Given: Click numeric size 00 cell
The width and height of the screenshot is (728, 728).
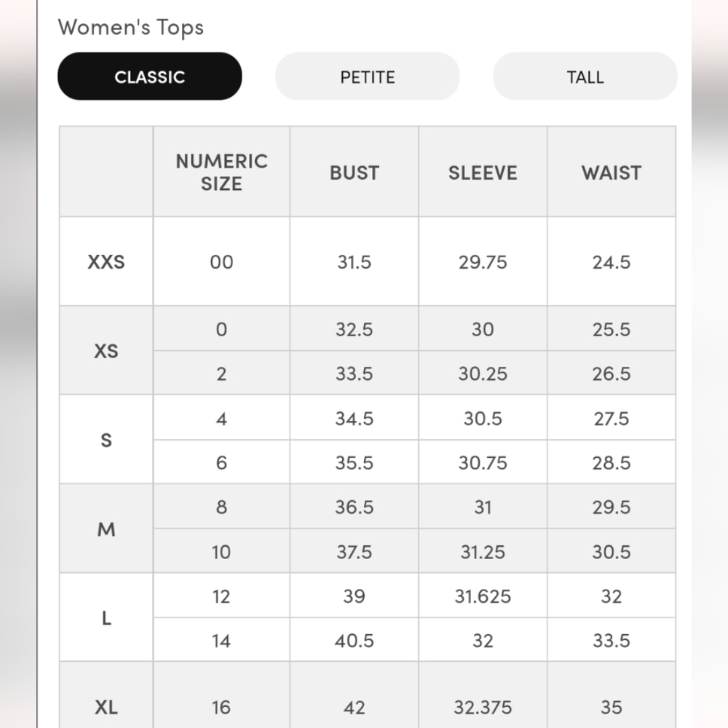Looking at the screenshot, I should coord(221,262).
